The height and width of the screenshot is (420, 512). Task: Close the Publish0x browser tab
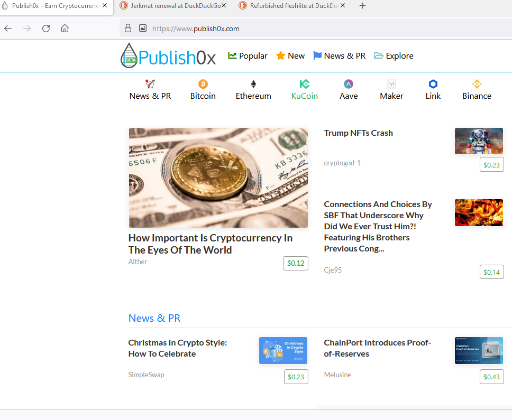105,5
